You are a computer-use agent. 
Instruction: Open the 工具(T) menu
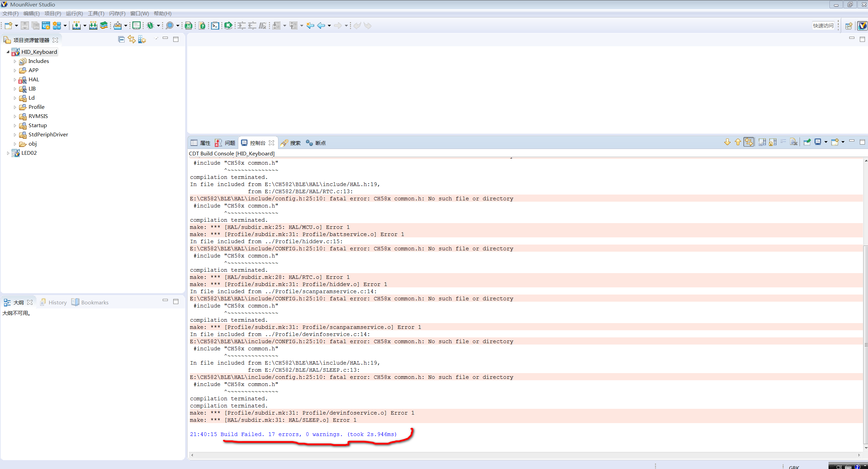tap(96, 14)
